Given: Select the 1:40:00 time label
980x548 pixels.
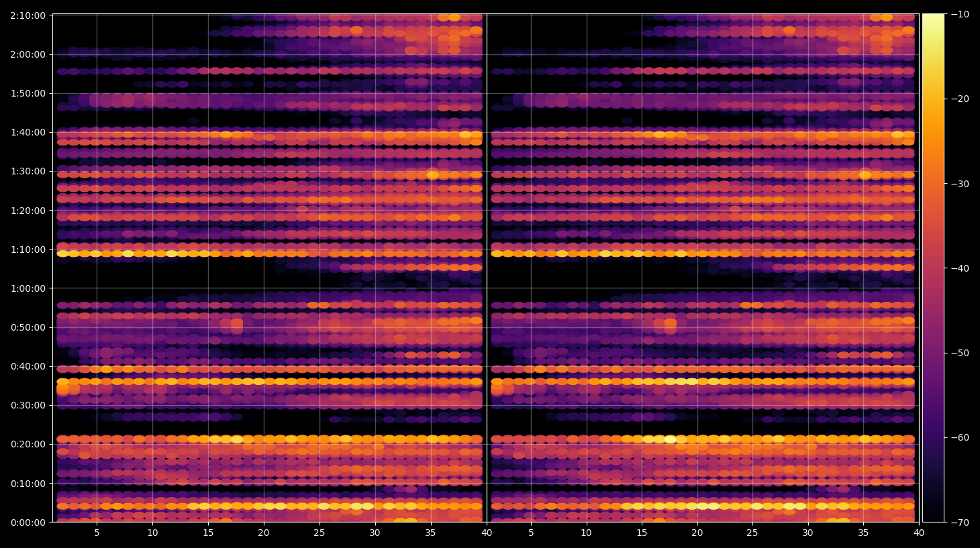Looking at the screenshot, I should point(28,132).
